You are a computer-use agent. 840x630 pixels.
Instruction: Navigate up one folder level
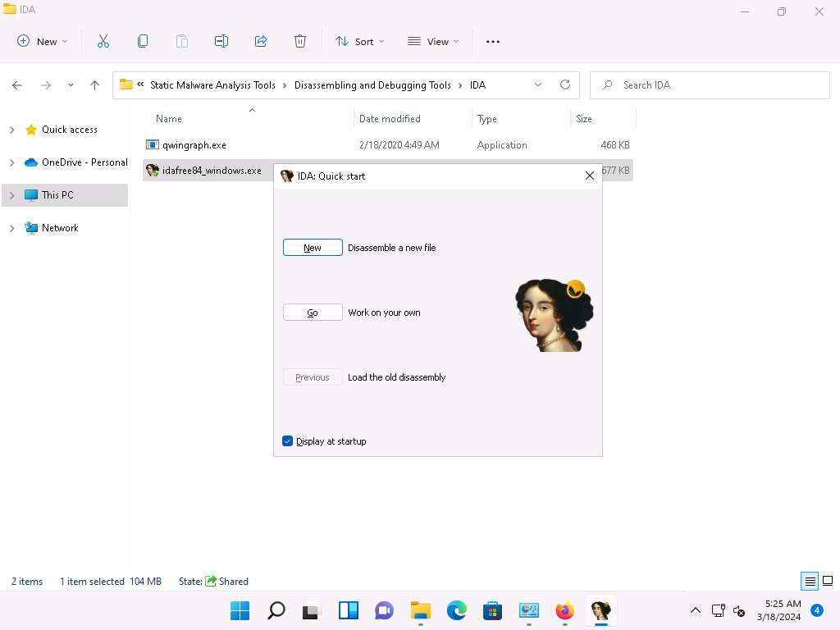point(95,85)
